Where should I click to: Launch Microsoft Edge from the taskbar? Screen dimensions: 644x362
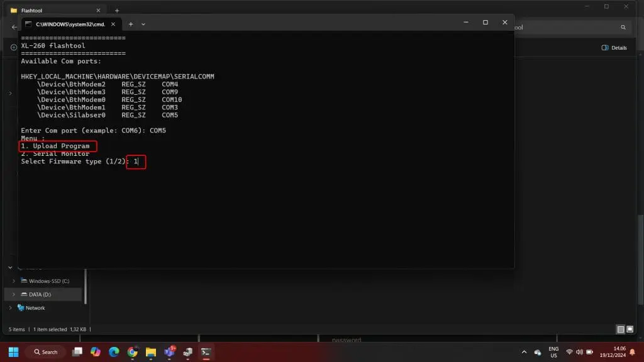114,352
